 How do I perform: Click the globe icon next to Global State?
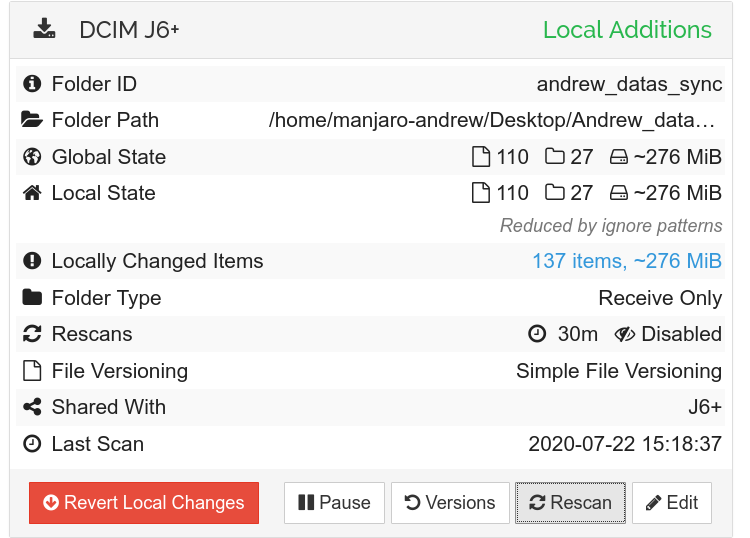pos(32,157)
